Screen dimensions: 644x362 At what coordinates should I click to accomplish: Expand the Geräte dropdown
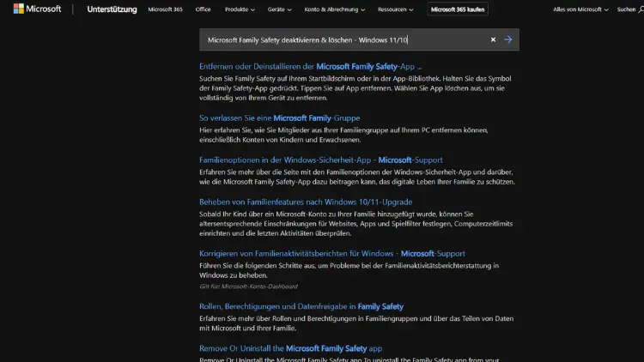(279, 9)
